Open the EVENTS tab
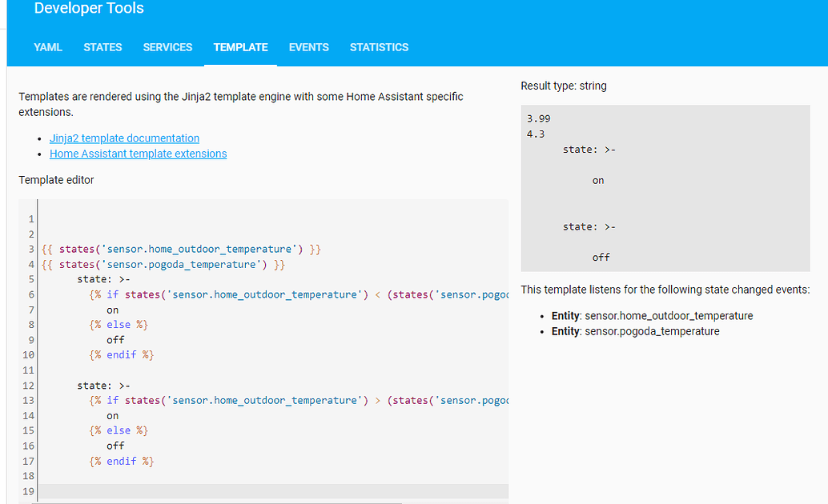 coord(308,47)
